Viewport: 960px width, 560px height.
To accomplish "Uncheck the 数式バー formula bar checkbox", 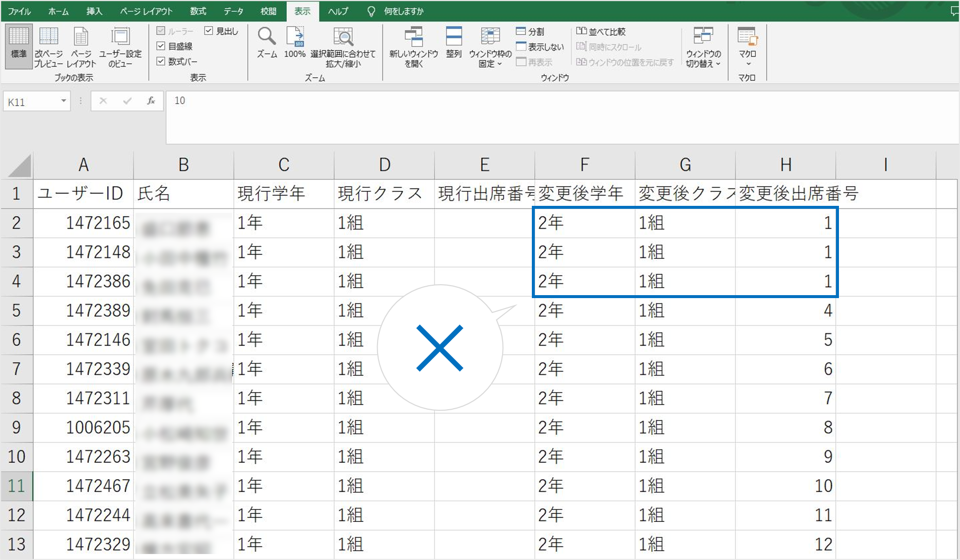I will coord(161,62).
